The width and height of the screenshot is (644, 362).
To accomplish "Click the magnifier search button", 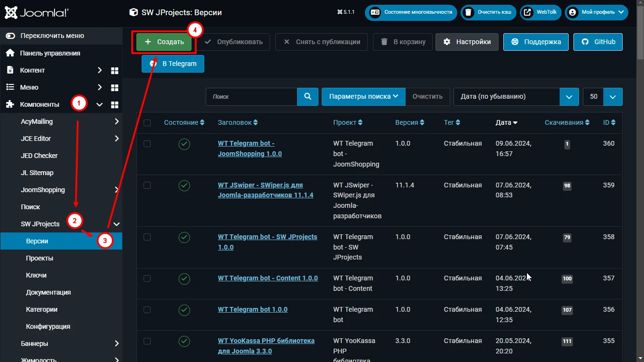I will [308, 96].
